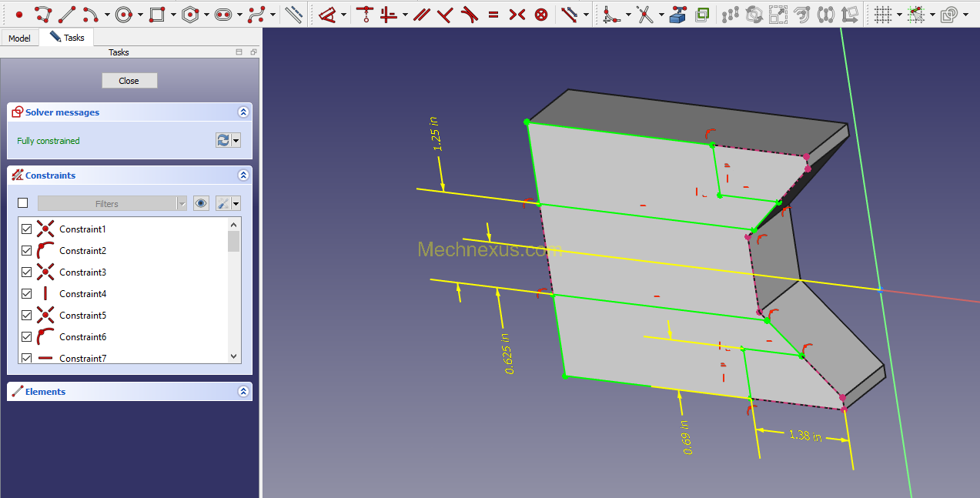The width and height of the screenshot is (980, 498).
Task: Click the constraints list scrollbar up arrow
Action: pos(234,224)
